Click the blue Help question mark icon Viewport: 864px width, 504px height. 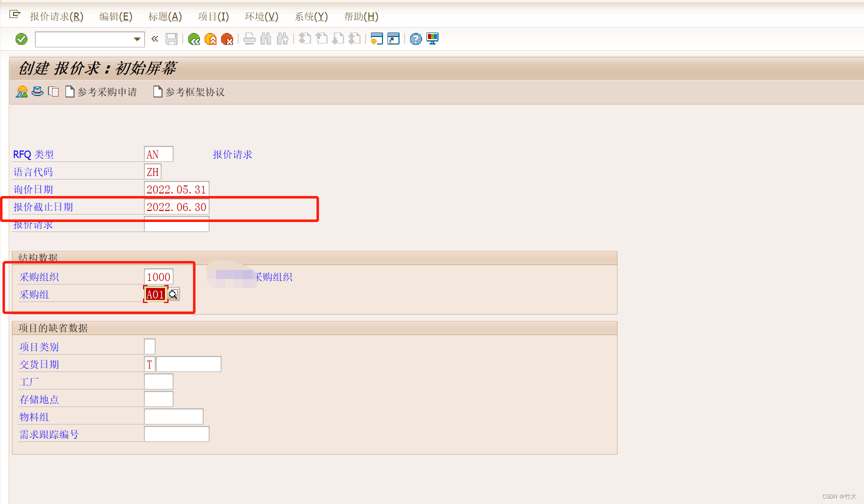(x=415, y=39)
